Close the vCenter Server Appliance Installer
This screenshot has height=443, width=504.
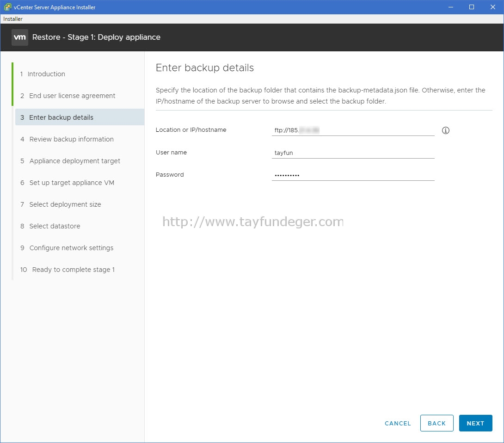point(492,7)
